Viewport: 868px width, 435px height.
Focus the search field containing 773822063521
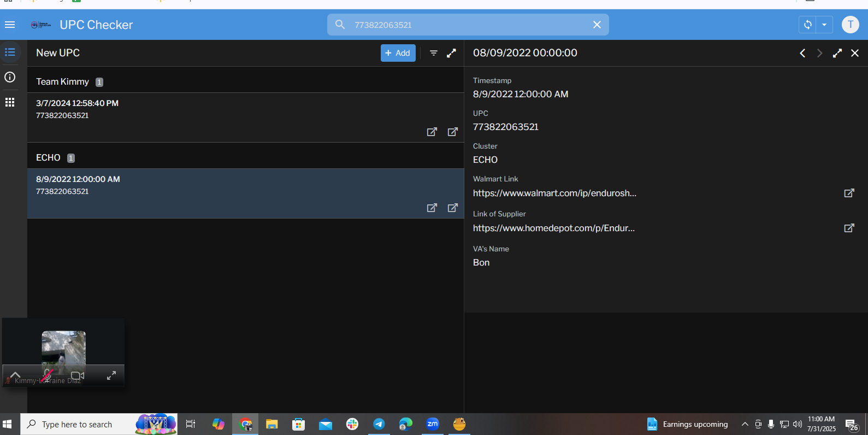[x=468, y=25]
